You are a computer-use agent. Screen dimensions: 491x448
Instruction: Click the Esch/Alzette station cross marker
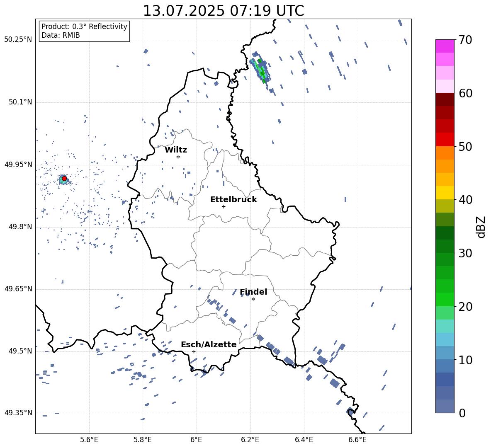194,351
